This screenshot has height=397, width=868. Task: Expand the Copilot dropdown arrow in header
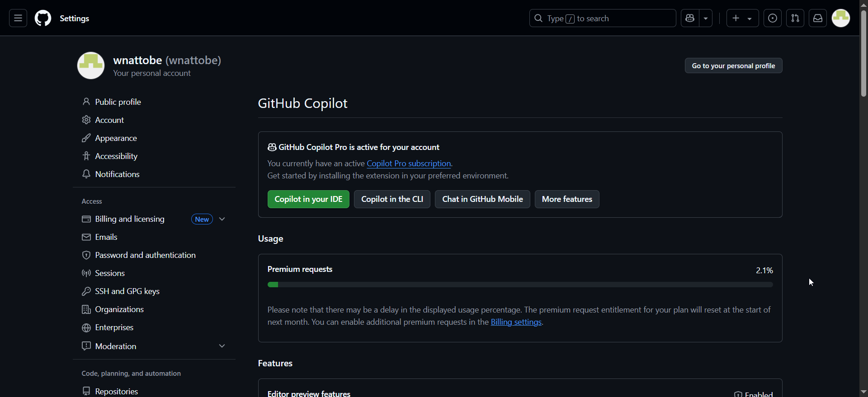point(706,19)
